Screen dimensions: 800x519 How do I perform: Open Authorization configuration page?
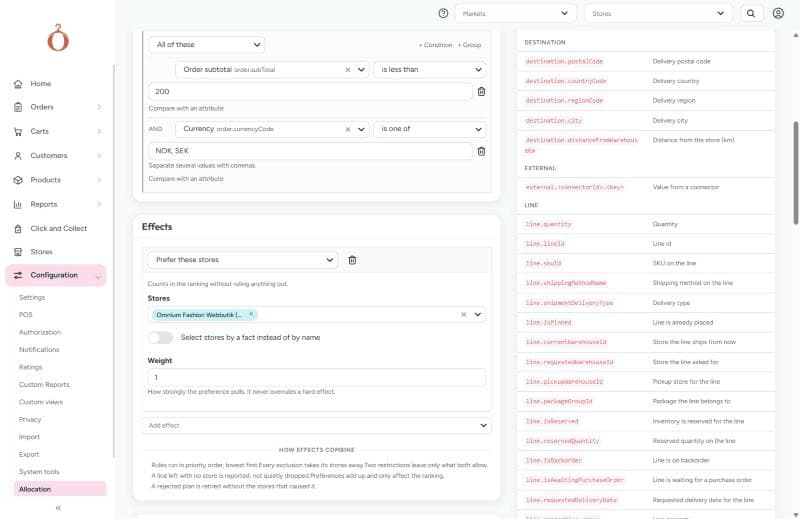(40, 332)
